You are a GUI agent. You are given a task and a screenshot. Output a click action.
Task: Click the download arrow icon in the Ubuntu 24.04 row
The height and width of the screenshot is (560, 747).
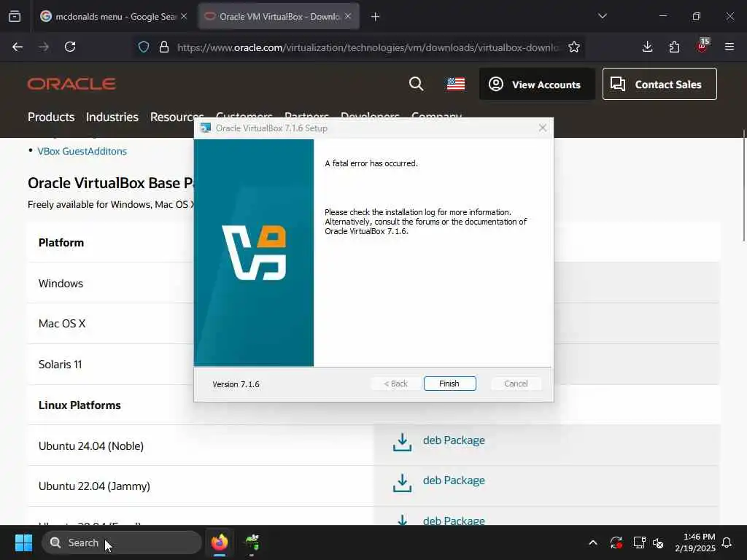click(x=403, y=442)
